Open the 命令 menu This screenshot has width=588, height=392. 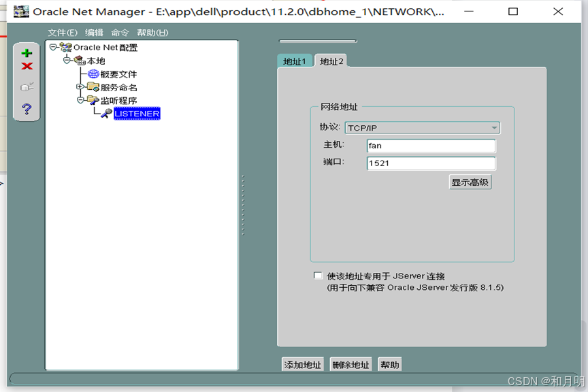click(x=120, y=33)
